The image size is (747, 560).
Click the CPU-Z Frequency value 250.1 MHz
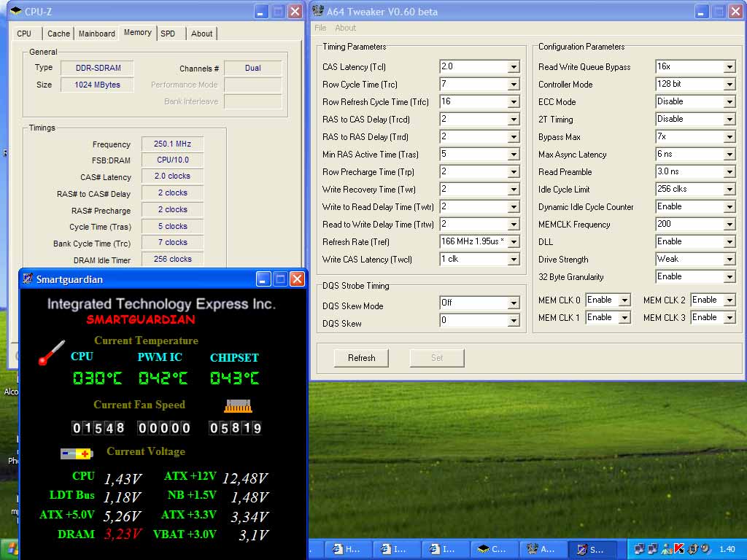pos(172,144)
